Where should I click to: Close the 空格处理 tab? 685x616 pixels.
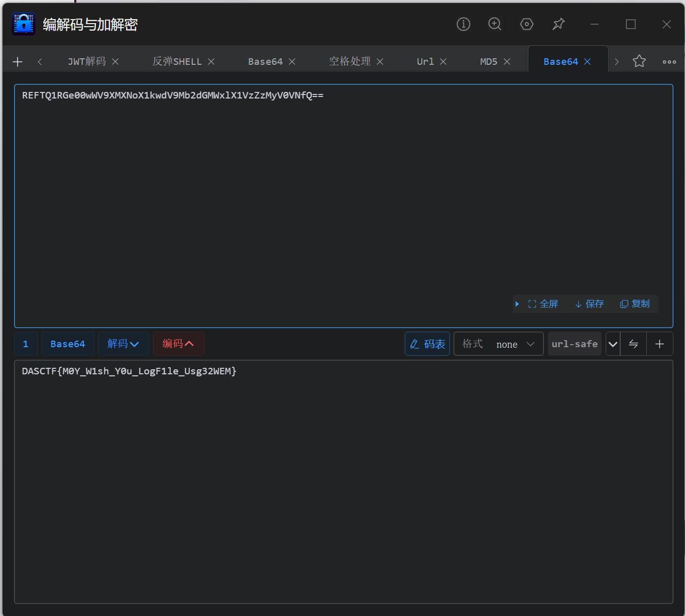click(x=380, y=61)
